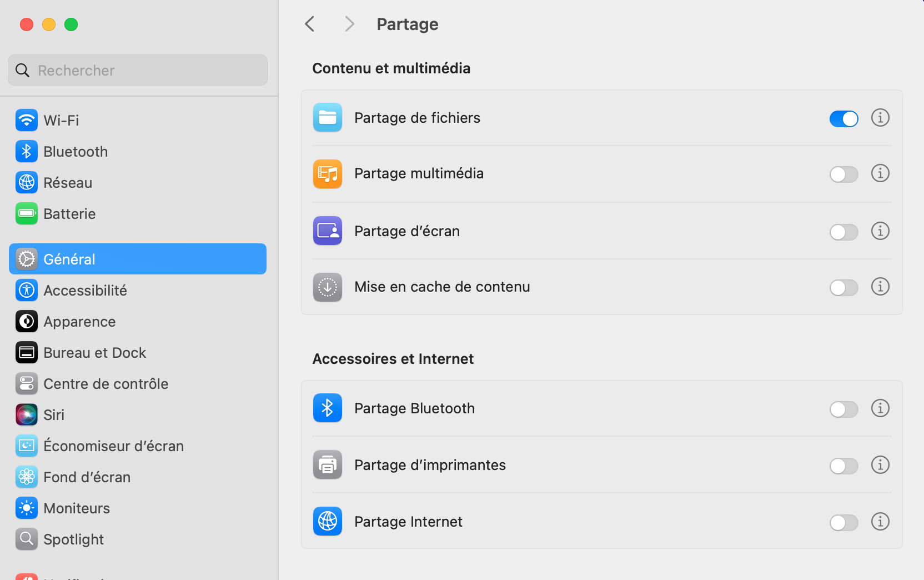Click the Apparence icon
This screenshot has width=924, height=580.
tap(27, 321)
